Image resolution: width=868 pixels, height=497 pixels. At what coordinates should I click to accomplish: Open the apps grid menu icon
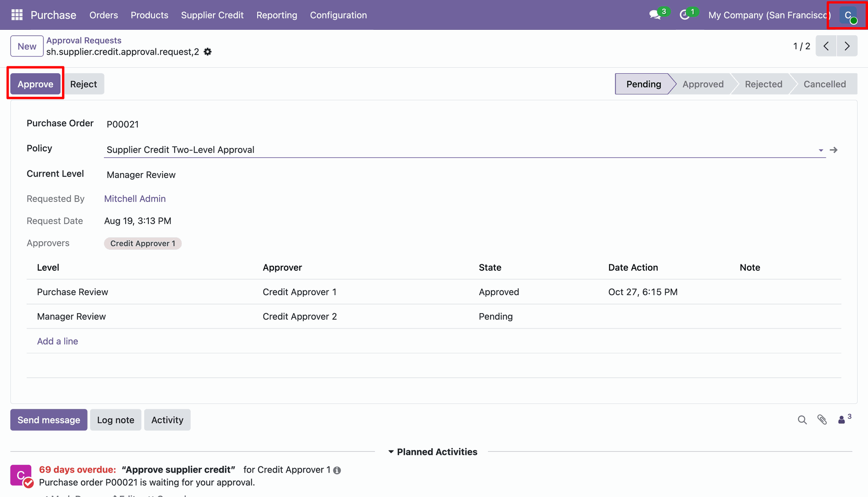[x=17, y=15]
